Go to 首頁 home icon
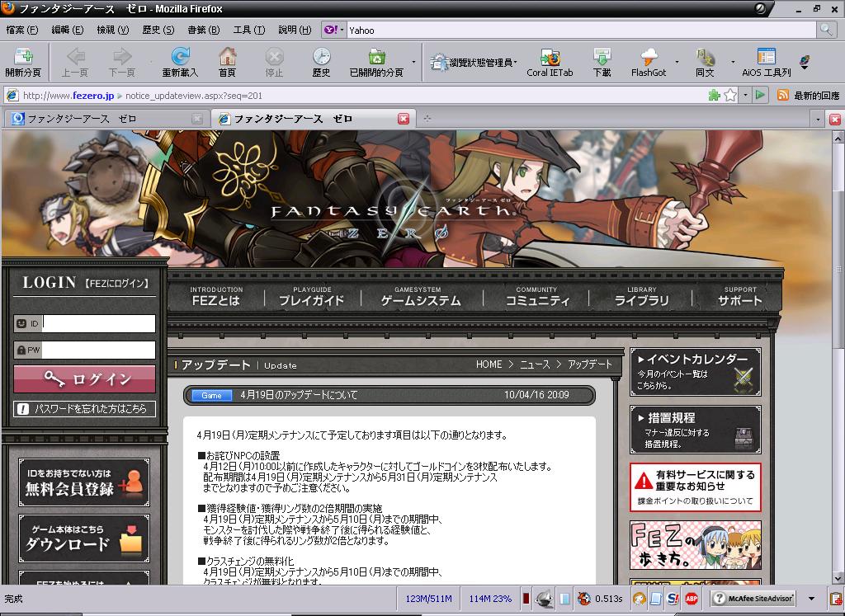This screenshot has width=845, height=616. (227, 62)
